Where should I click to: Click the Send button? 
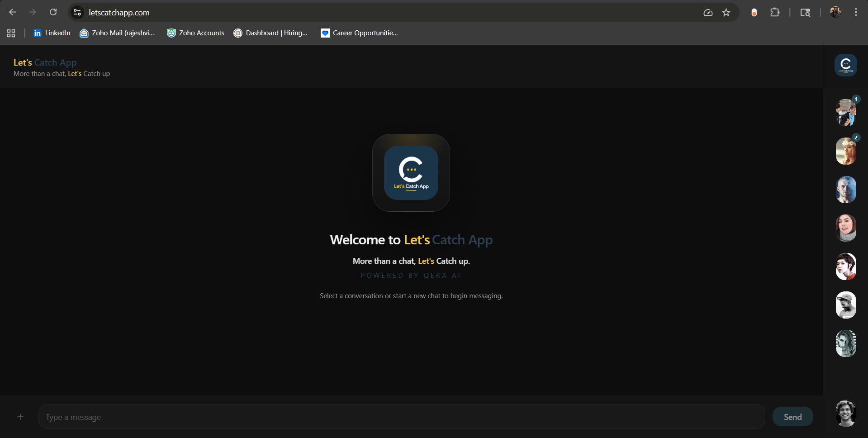click(792, 417)
